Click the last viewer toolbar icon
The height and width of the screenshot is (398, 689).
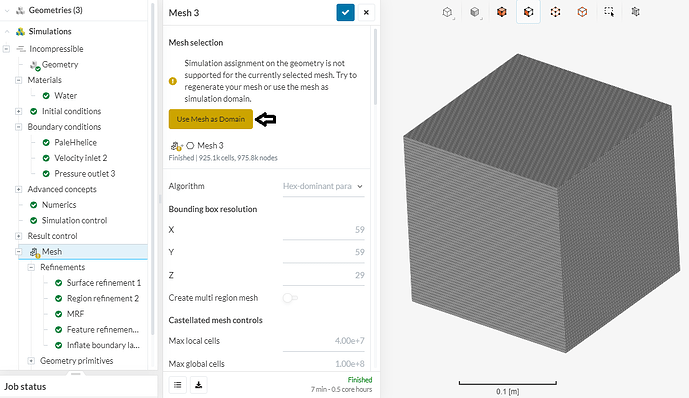635,12
